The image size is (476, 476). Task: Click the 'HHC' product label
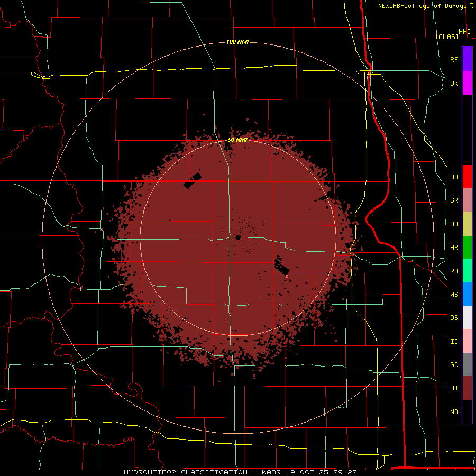(464, 32)
